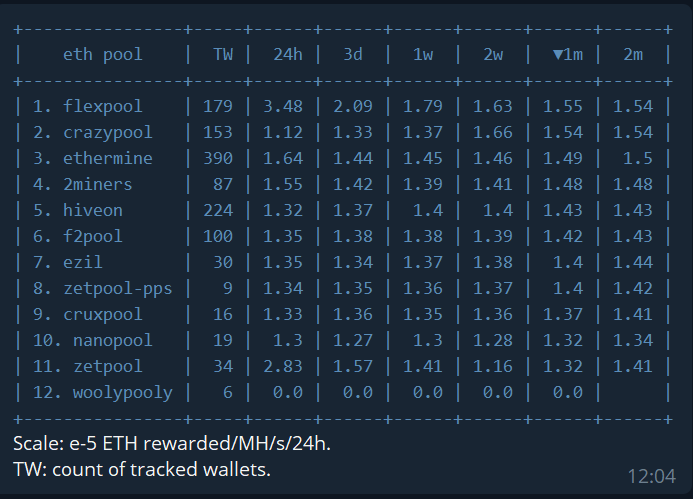Click 2miners' TW value 87

coord(223,184)
